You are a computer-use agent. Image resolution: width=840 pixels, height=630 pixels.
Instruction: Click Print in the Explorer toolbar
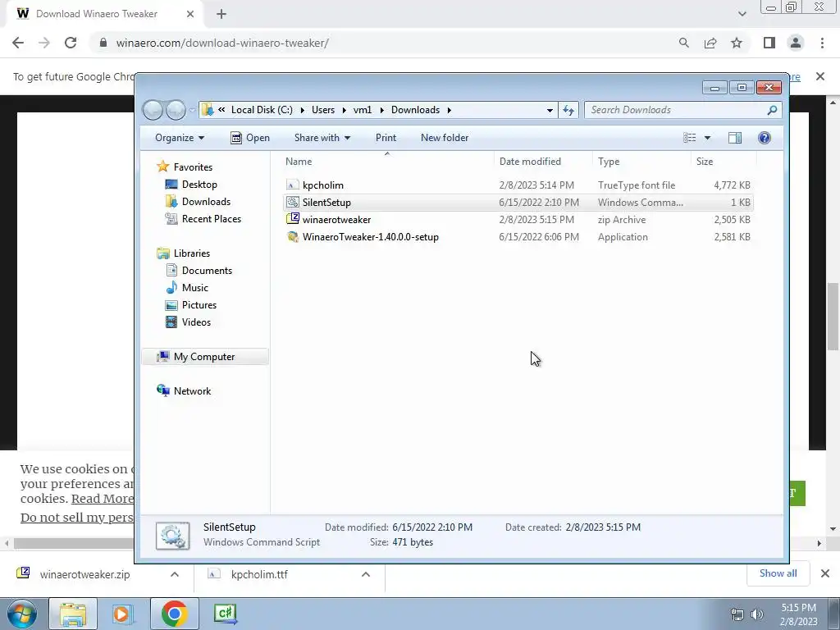[x=386, y=138]
